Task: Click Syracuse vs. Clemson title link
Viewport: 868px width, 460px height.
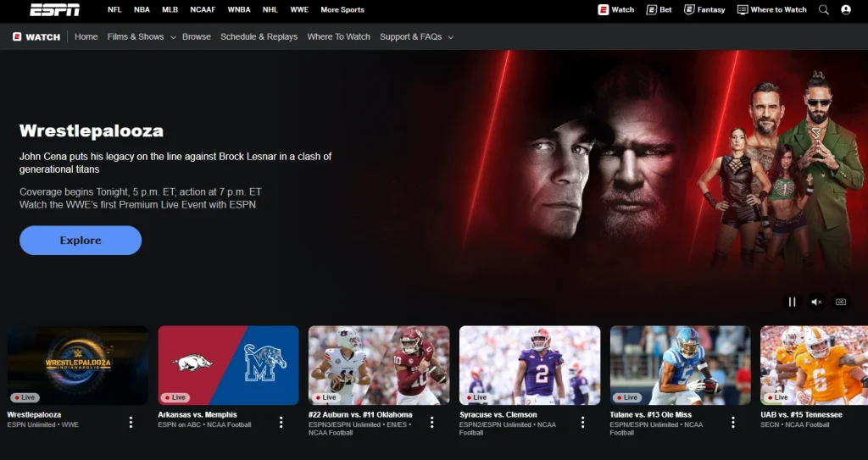Action: click(498, 414)
